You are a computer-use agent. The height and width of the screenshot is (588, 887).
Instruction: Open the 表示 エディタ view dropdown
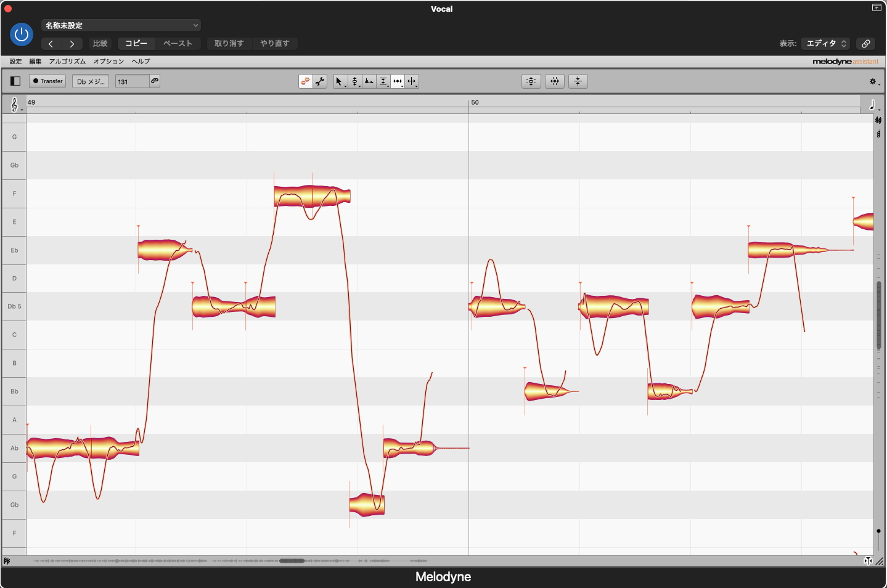coord(826,44)
